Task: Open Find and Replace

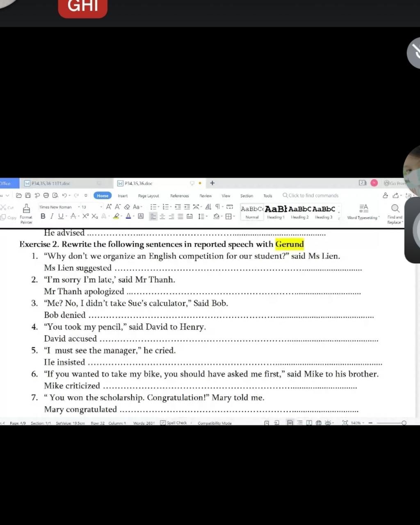Action: [x=395, y=214]
